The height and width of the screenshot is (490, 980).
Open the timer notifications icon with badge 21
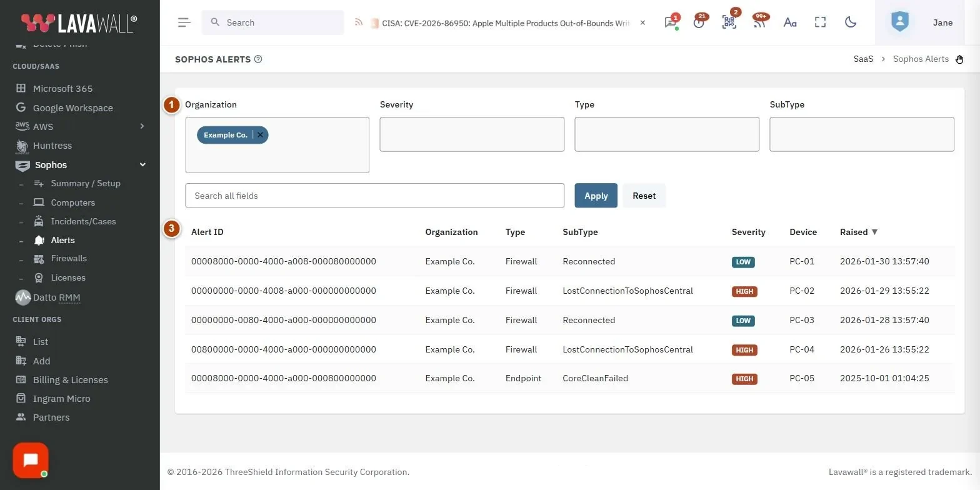click(x=699, y=22)
